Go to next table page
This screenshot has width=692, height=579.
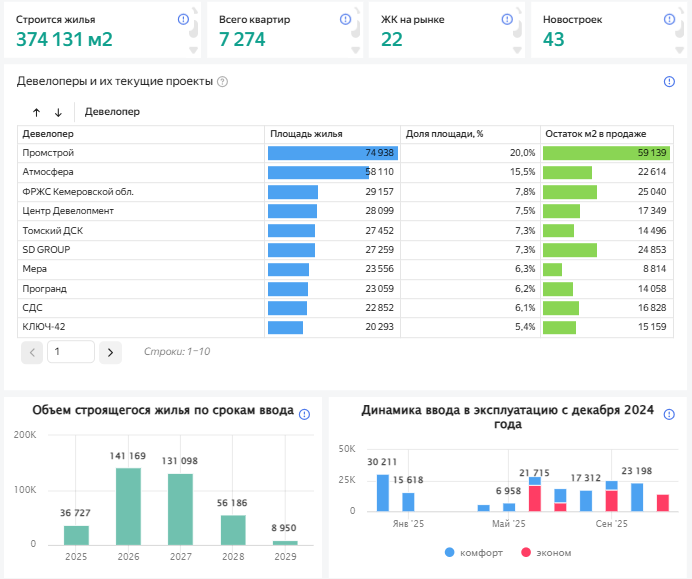coord(110,352)
